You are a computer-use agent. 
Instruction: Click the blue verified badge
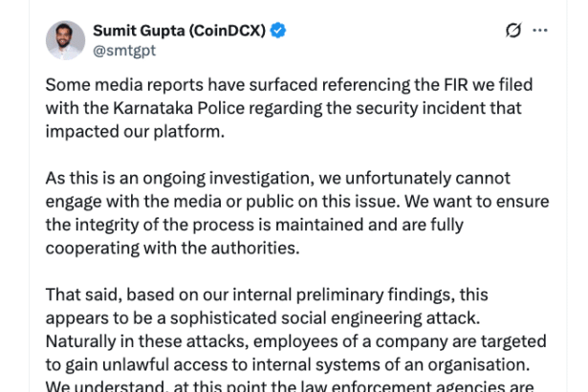278,31
